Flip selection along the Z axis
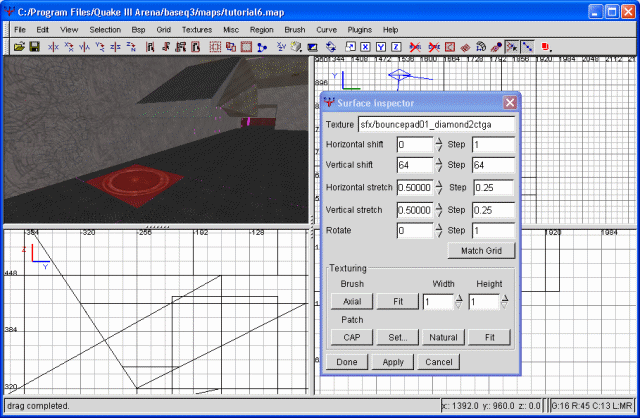This screenshot has width=640, height=418. (x=115, y=47)
